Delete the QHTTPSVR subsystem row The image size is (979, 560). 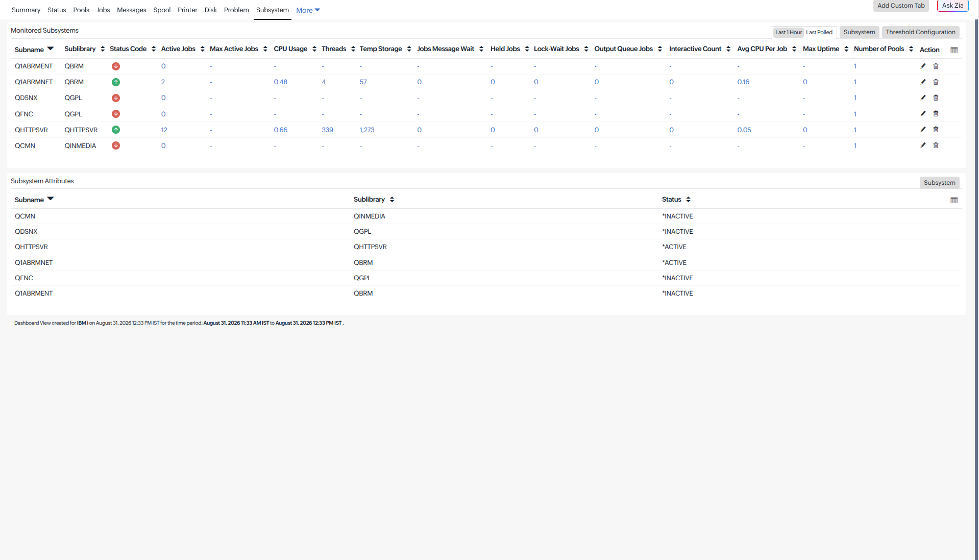[936, 129]
